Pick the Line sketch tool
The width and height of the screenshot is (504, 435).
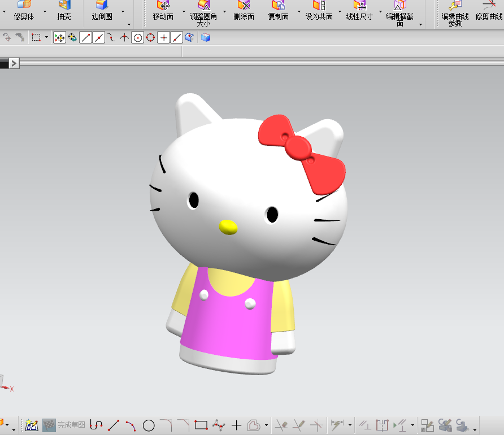pos(114,425)
